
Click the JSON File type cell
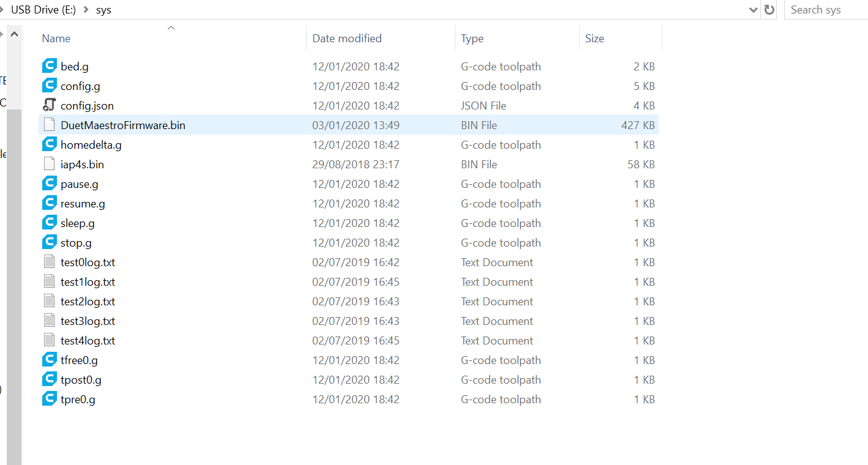(x=484, y=105)
